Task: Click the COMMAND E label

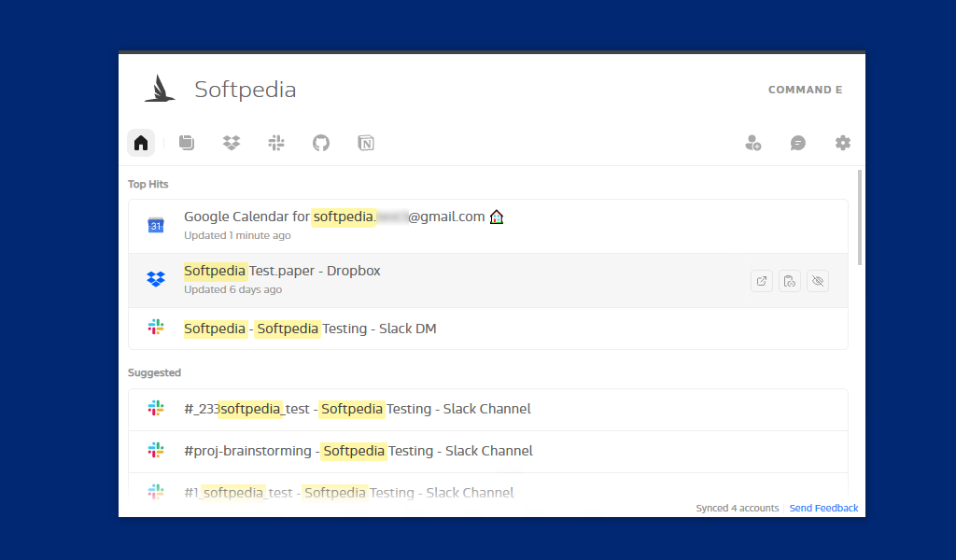Action: tap(805, 90)
